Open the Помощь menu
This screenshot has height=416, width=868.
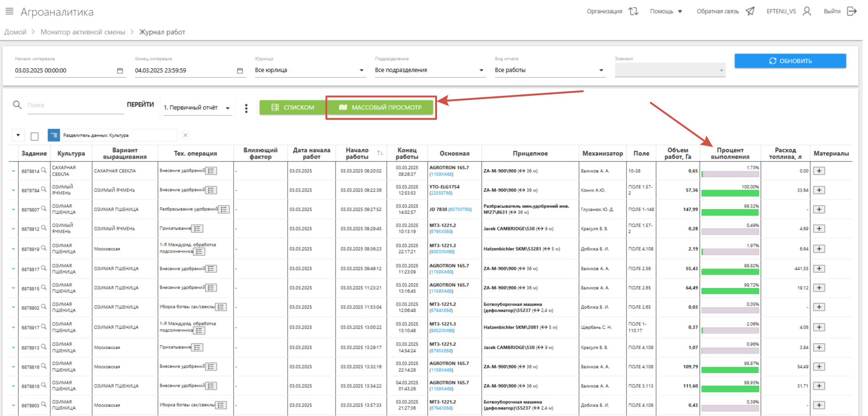coord(666,11)
